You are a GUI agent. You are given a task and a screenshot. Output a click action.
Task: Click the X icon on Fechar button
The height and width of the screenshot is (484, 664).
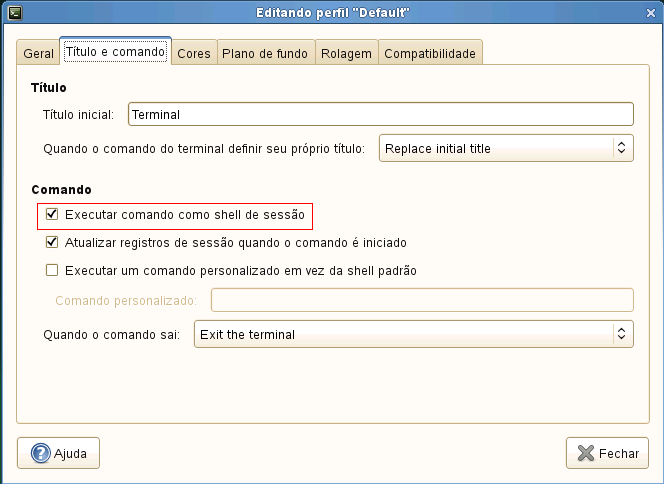click(x=585, y=453)
